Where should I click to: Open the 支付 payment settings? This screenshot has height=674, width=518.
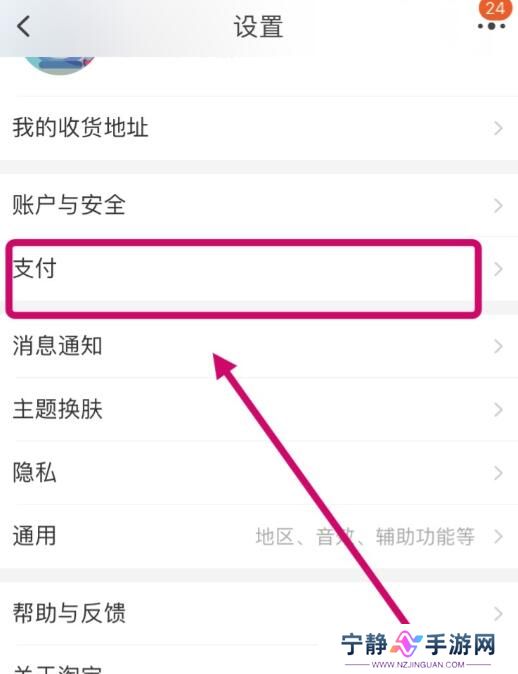click(259, 269)
